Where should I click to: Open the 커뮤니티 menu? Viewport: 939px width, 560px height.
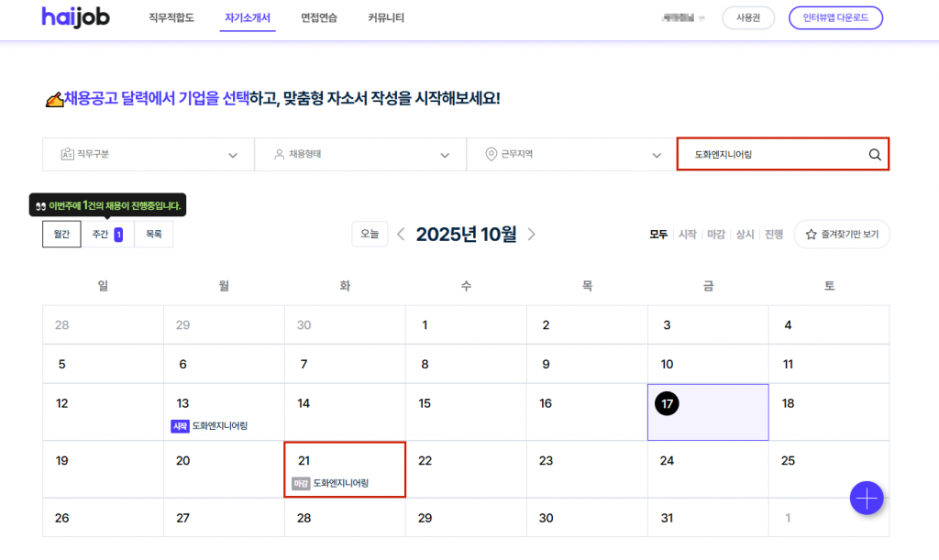(385, 18)
